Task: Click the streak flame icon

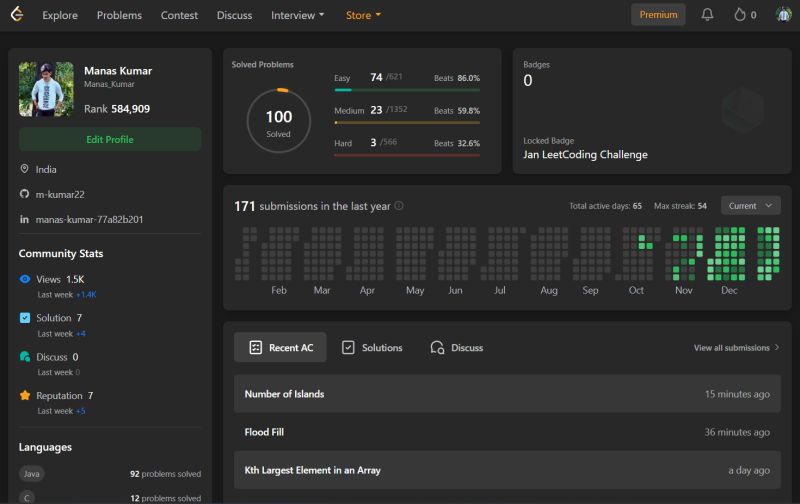Action: click(739, 15)
